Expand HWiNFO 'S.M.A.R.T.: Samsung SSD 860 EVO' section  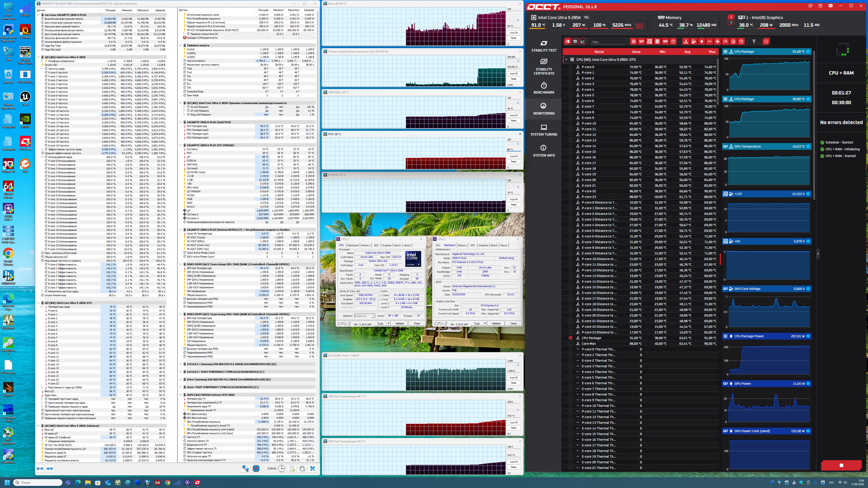[x=180, y=364]
